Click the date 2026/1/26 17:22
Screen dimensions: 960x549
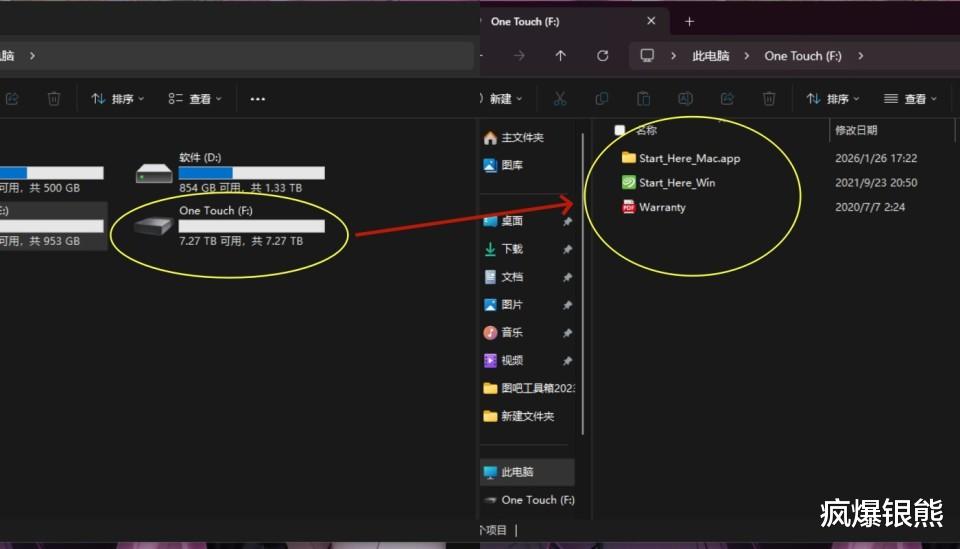tap(876, 158)
